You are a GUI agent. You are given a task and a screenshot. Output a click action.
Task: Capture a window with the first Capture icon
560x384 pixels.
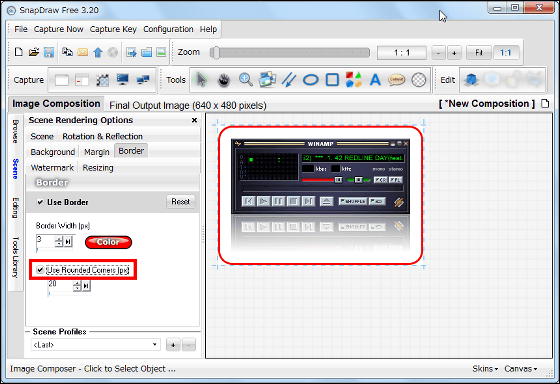61,80
